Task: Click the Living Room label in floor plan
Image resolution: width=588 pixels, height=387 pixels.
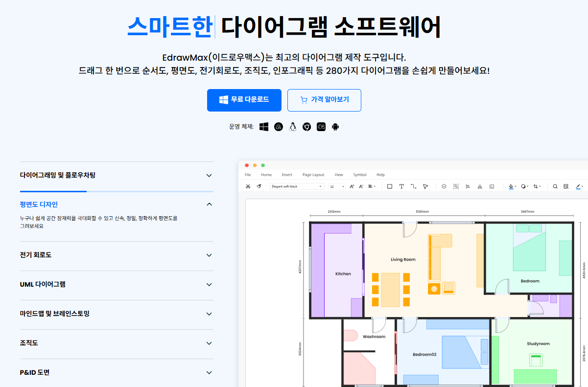Action: click(403, 260)
